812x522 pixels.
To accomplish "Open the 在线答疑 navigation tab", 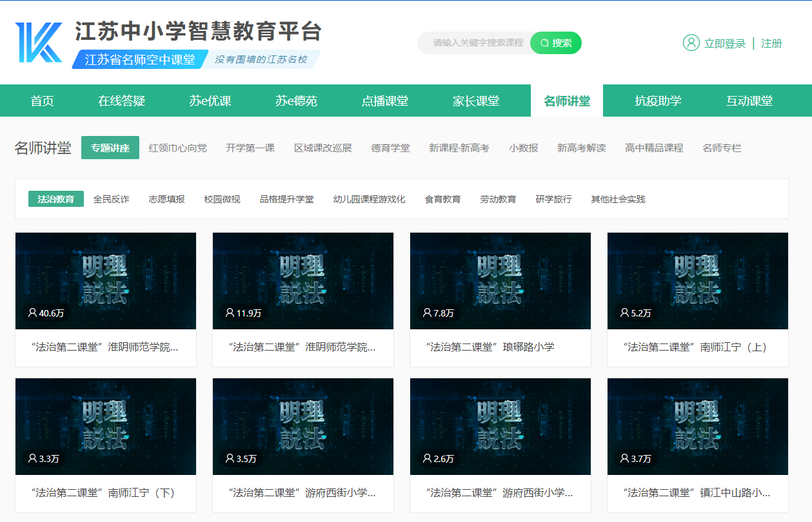I will [x=121, y=101].
